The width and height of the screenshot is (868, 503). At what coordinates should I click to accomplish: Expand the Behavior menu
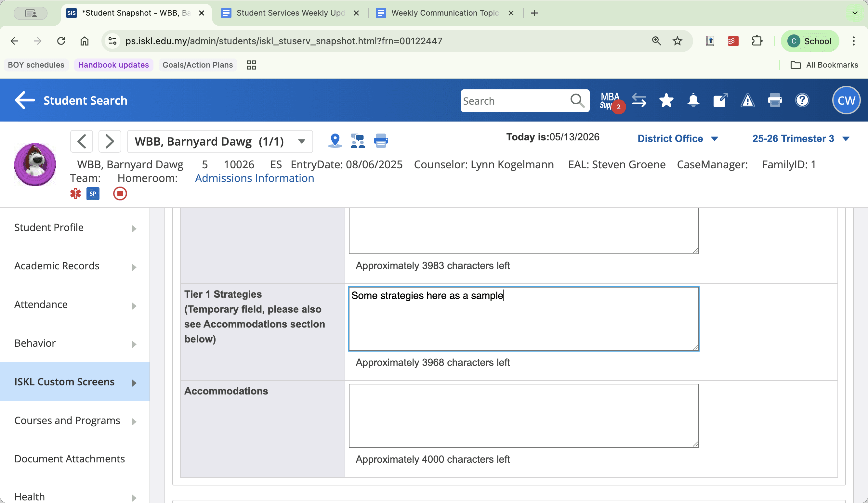pyautogui.click(x=75, y=343)
